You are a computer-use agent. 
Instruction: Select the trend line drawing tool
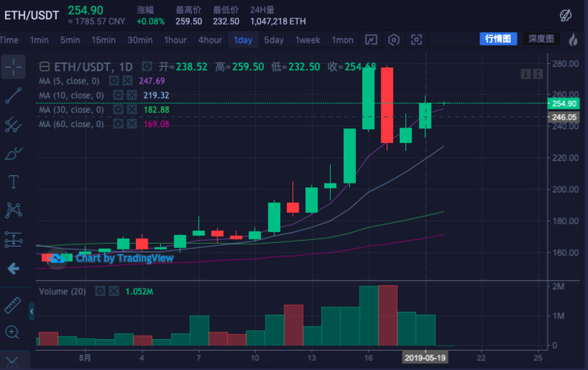pos(13,96)
